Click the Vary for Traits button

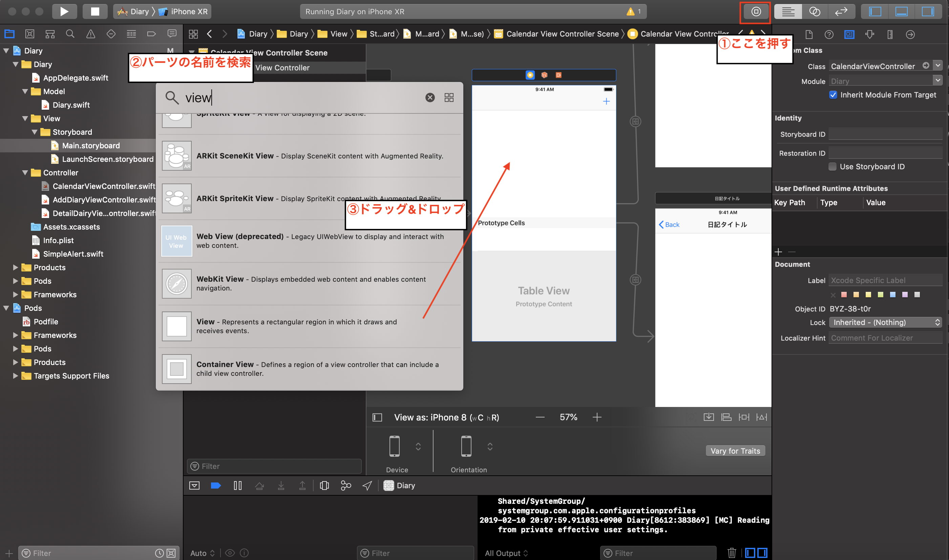pyautogui.click(x=735, y=451)
